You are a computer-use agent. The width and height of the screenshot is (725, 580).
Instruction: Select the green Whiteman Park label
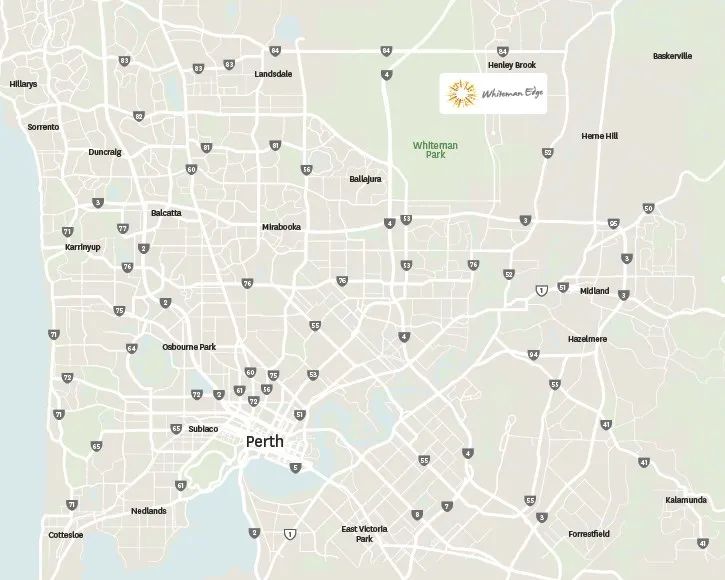coord(435,150)
